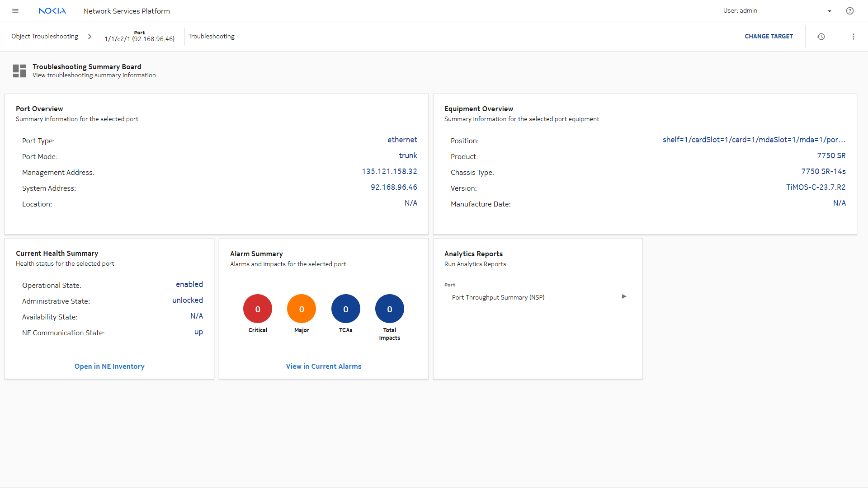868x488 pixels.
Task: Click the red Critical alarms circle
Action: tap(258, 309)
